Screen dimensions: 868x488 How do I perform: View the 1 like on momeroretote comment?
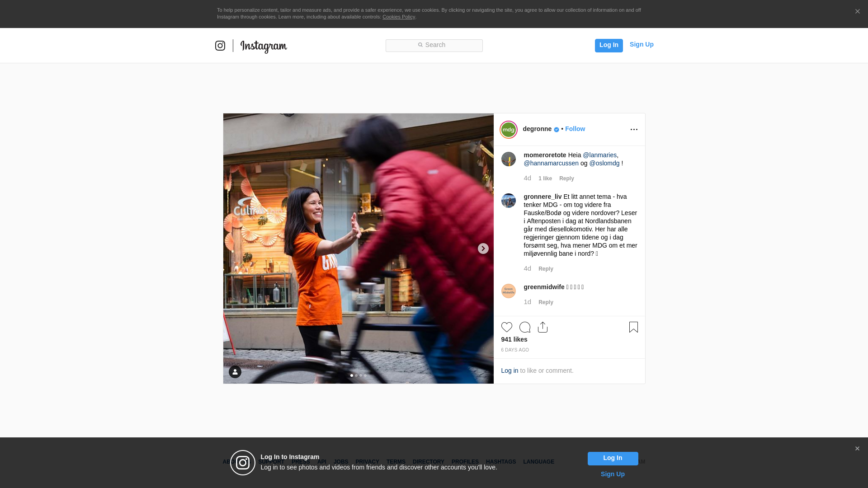click(x=545, y=178)
